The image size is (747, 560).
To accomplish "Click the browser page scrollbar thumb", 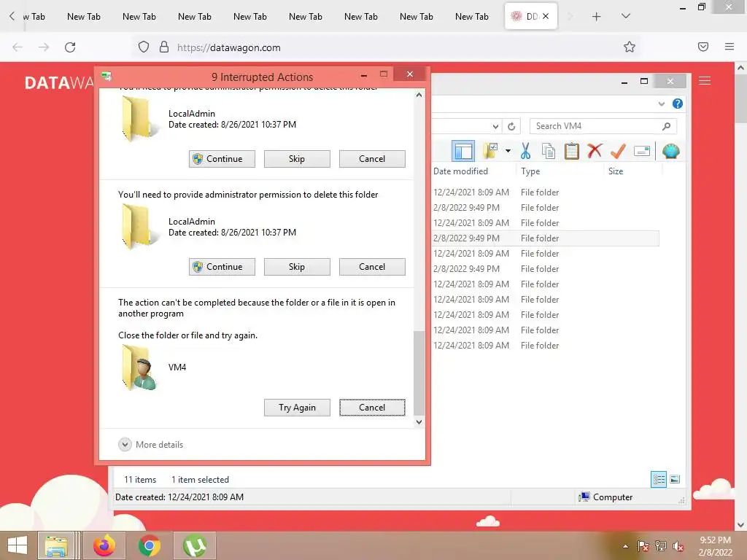I will click(x=741, y=99).
